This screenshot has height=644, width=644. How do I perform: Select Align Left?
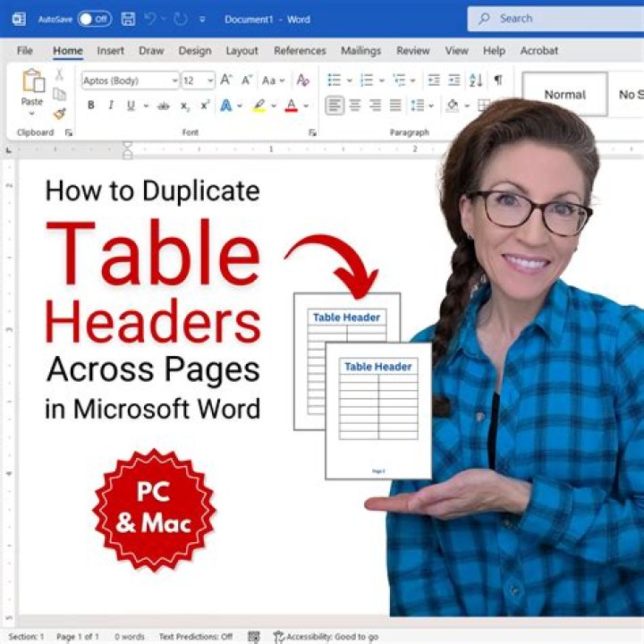[335, 106]
